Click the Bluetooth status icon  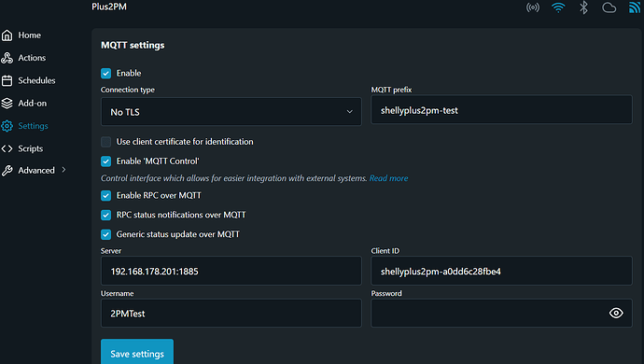[583, 7]
